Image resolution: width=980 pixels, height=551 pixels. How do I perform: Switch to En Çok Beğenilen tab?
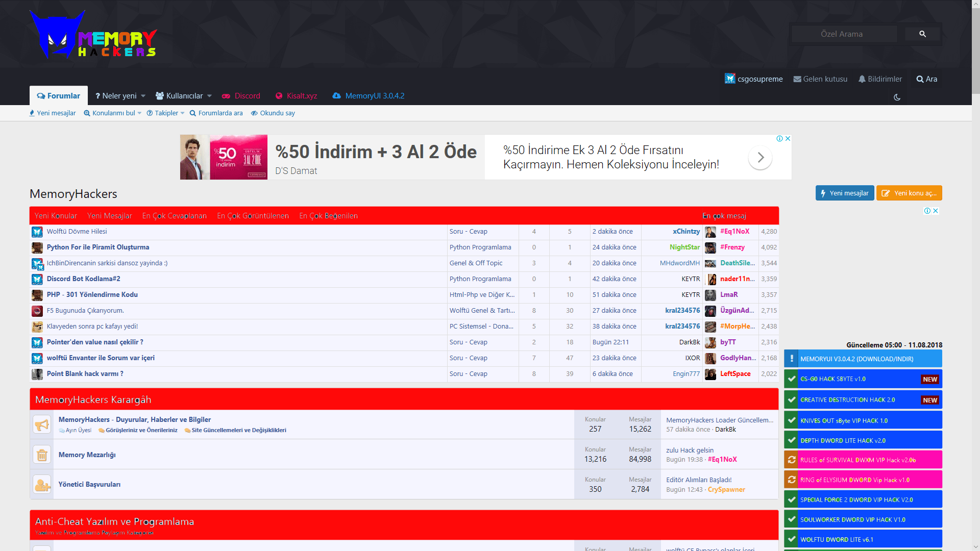point(328,216)
